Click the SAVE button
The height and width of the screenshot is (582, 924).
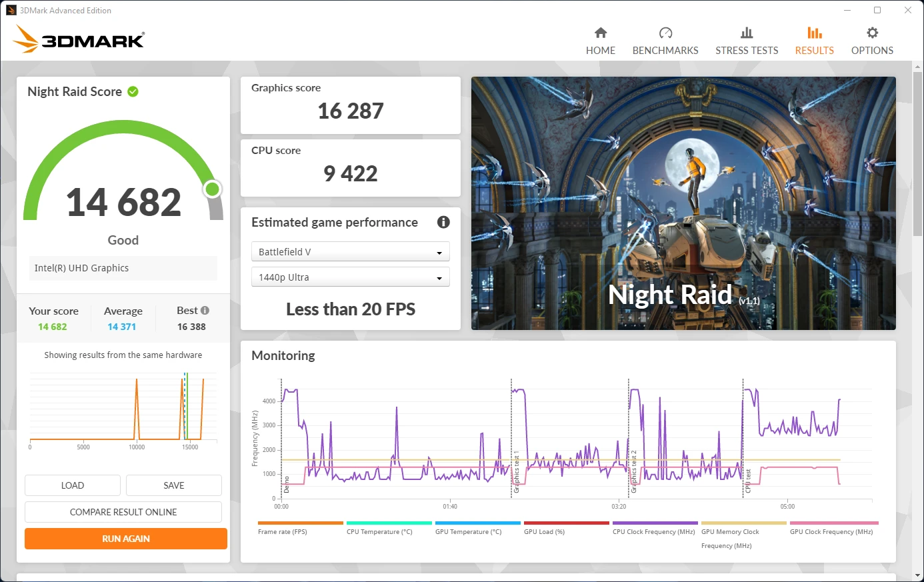click(x=174, y=485)
